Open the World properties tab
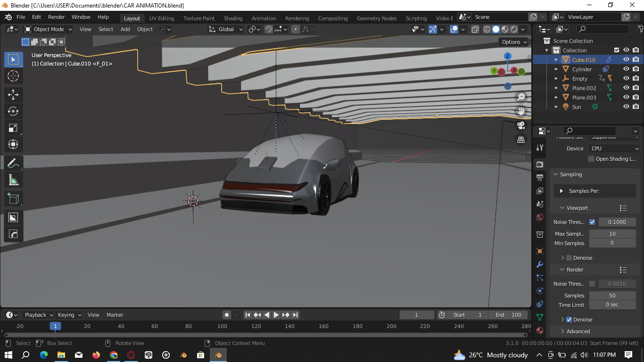The width and height of the screenshot is (644, 362). (x=540, y=217)
